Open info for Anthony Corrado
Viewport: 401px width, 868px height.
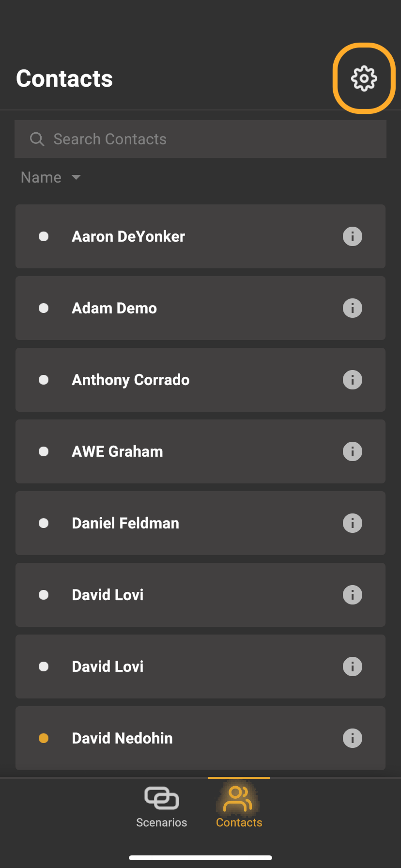click(x=353, y=380)
